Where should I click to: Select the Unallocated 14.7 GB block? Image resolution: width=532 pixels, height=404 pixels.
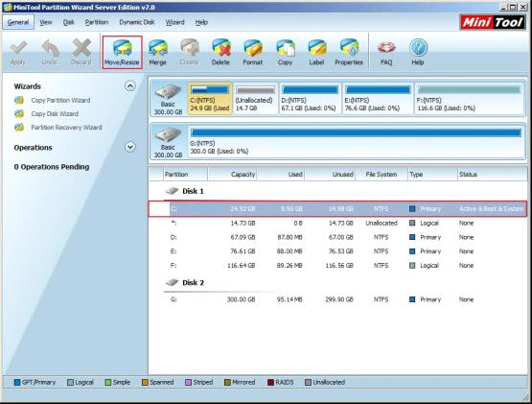tap(255, 99)
